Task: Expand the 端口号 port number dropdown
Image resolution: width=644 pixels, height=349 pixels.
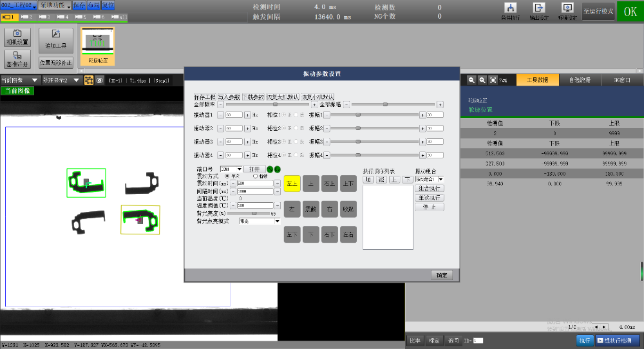Action: [240, 169]
